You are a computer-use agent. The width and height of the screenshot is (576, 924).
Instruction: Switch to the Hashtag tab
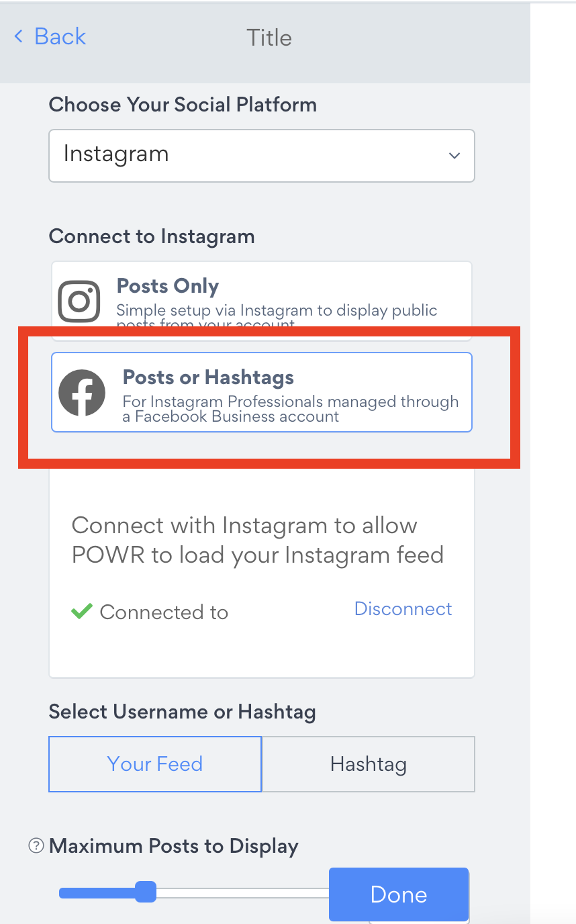[369, 764]
